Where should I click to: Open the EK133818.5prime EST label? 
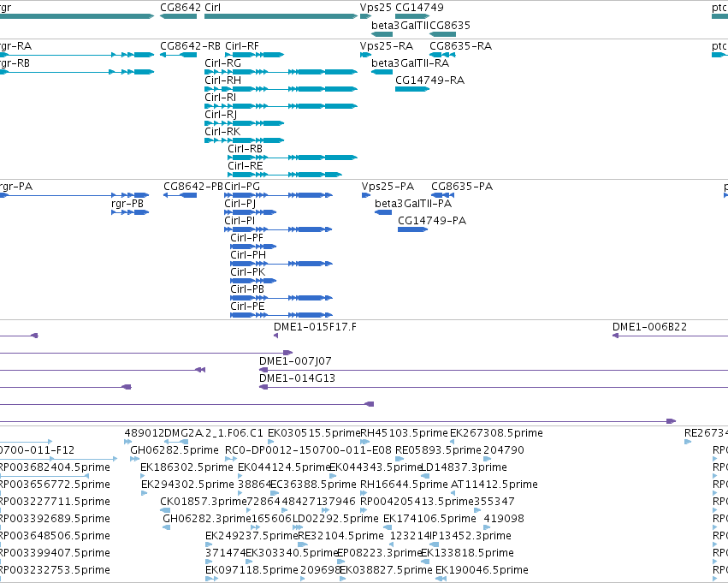click(x=467, y=554)
